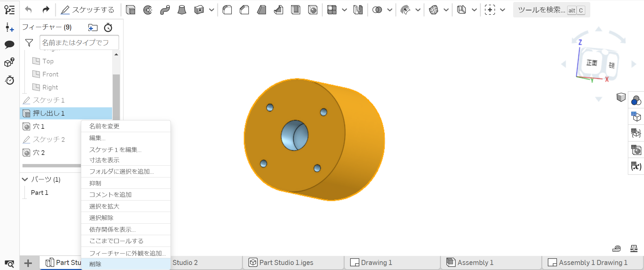Open the insert/add item sidebar icon
644x270 pixels.
pos(9,27)
